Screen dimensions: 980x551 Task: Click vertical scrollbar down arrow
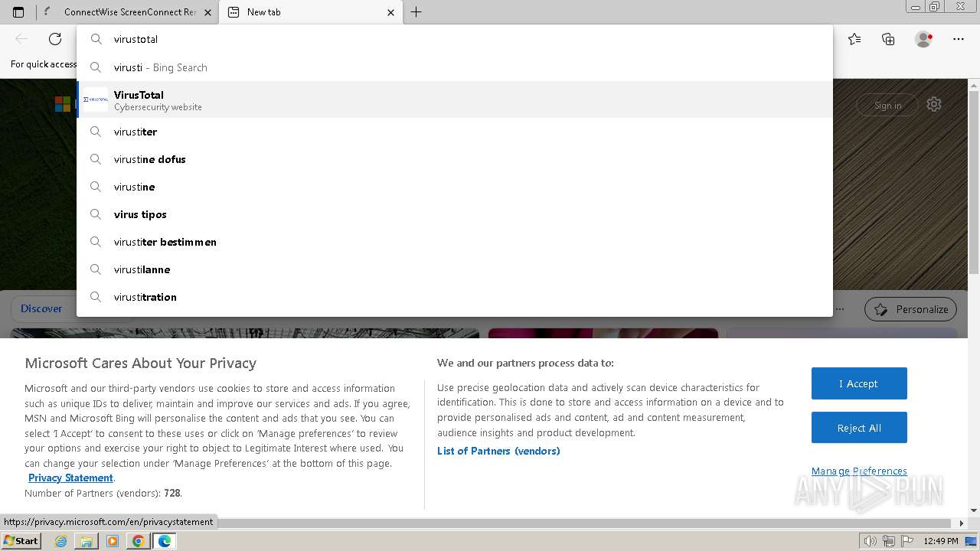[974, 510]
